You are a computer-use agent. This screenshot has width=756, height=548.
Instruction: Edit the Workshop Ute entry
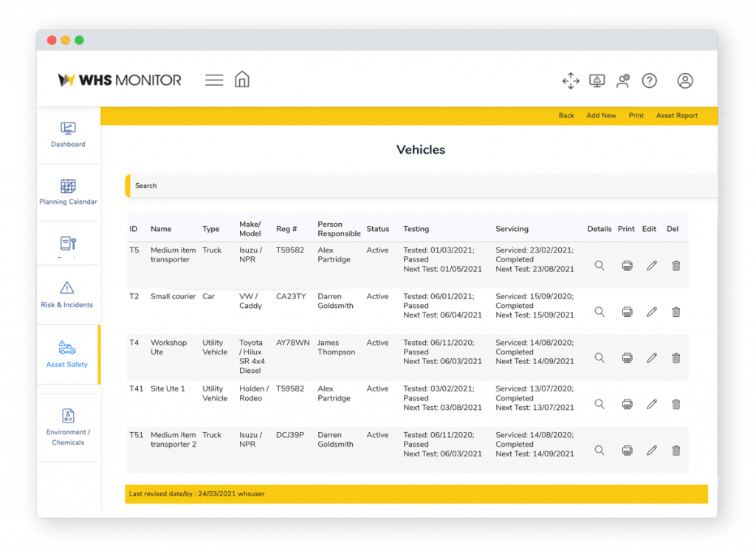[651, 357]
